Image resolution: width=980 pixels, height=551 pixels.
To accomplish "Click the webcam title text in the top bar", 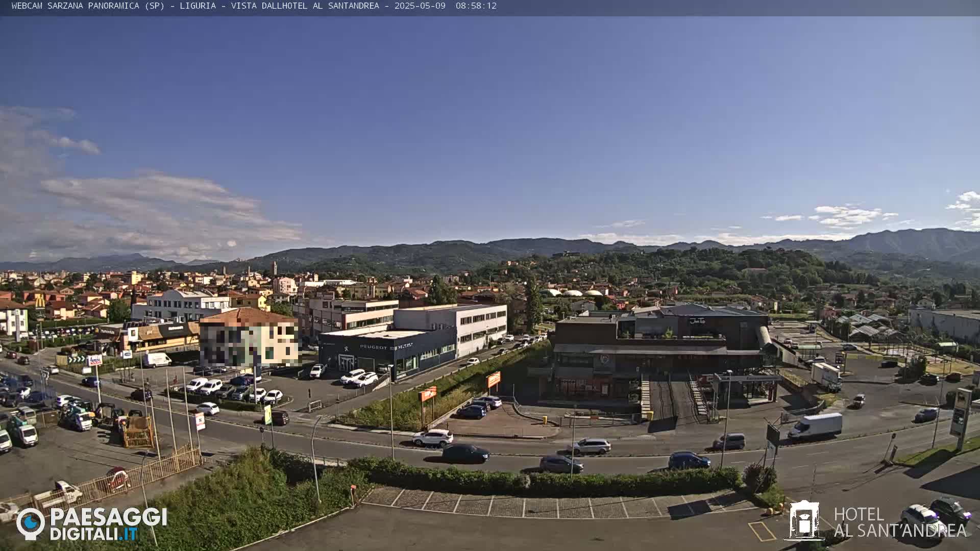I will [195, 6].
